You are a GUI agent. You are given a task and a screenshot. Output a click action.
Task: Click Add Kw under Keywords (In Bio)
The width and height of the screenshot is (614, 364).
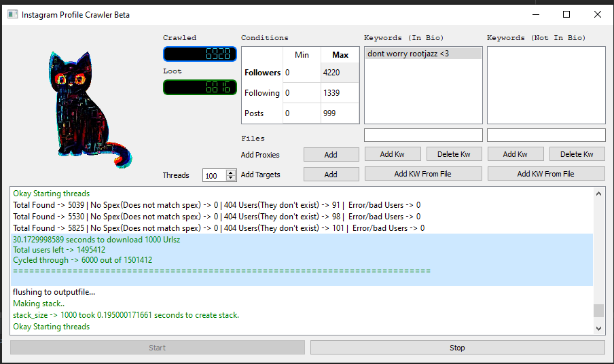coord(393,154)
